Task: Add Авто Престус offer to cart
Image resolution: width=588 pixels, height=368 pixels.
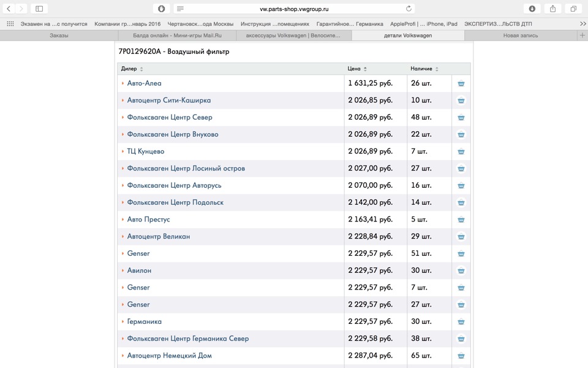Action: point(461,220)
